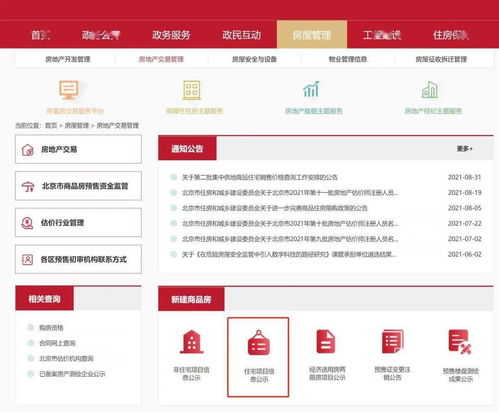Open the notice dated 2021-08-05
499x412 pixels.
[275, 208]
